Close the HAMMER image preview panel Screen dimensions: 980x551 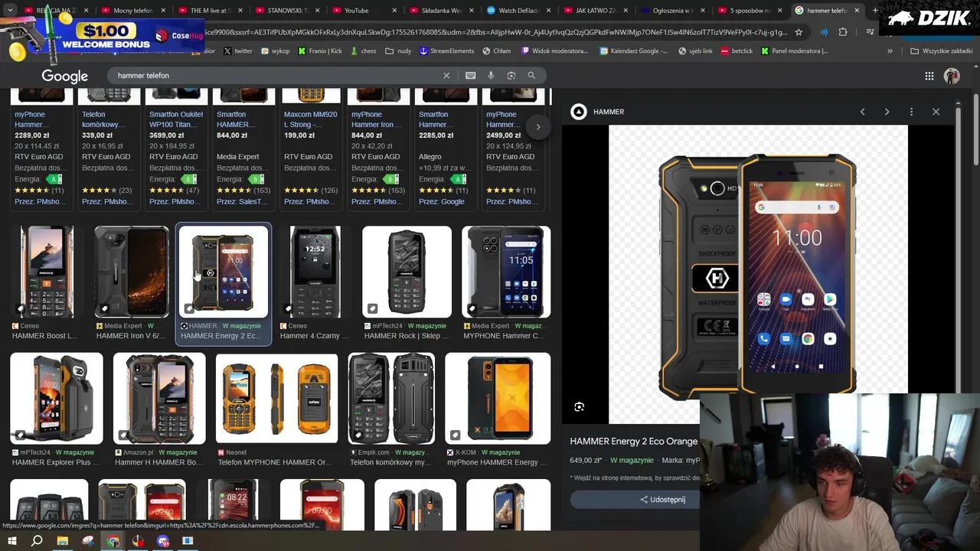coord(936,112)
